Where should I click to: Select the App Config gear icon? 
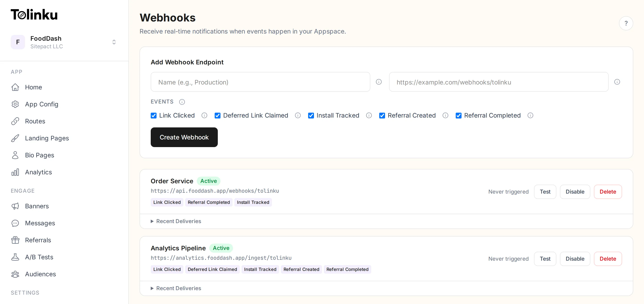click(x=15, y=104)
